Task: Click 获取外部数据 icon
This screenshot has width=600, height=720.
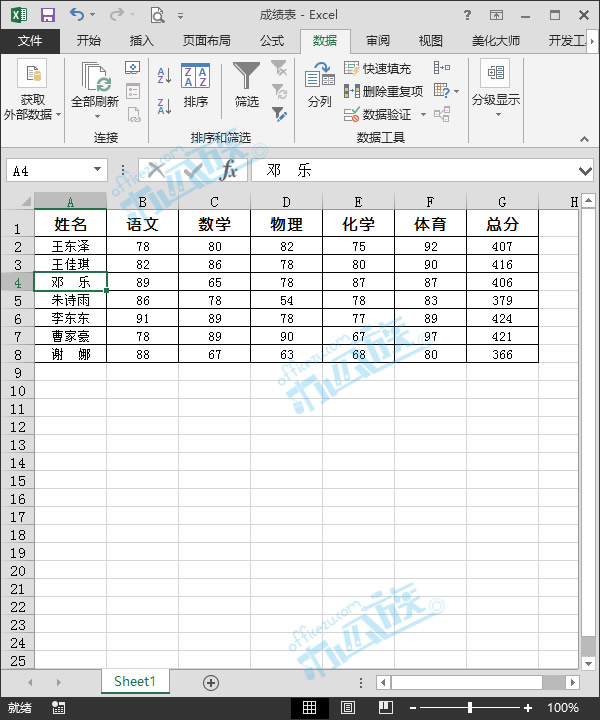Action: coord(32,73)
